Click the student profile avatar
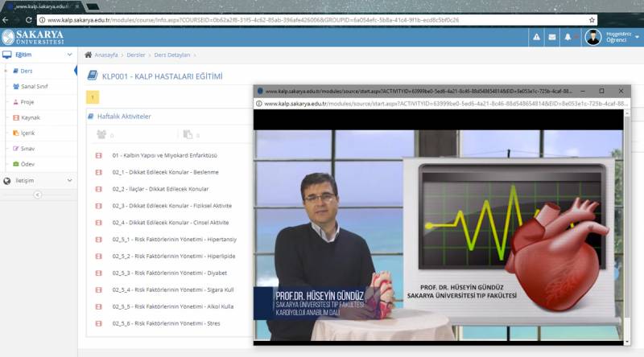The width and height of the screenshot is (644, 357). pos(593,37)
